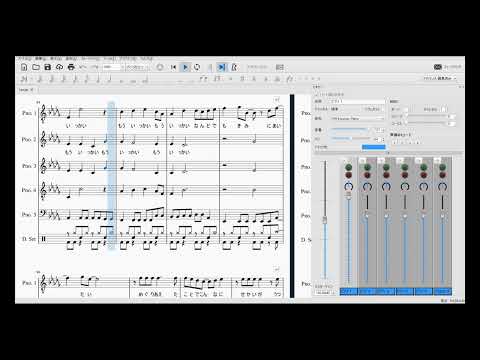Open the View menu
The height and width of the screenshot is (360, 480).
pyautogui.click(x=55, y=58)
